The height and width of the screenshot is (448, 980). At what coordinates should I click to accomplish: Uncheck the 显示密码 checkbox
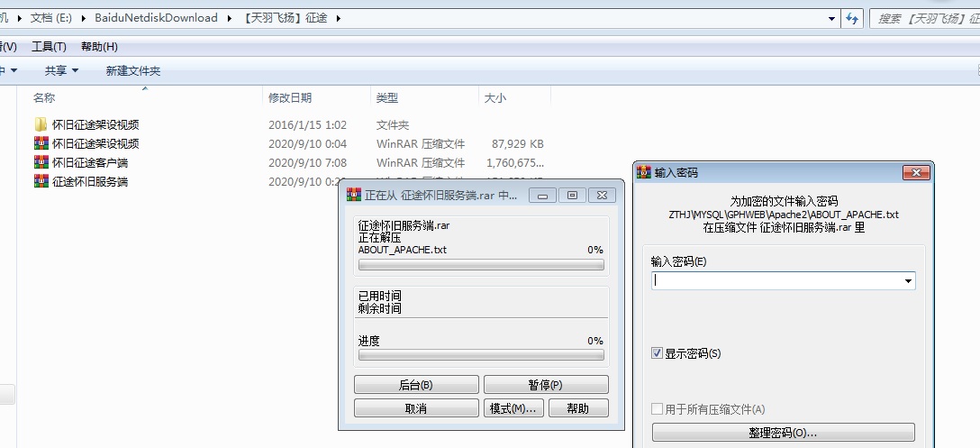point(657,352)
